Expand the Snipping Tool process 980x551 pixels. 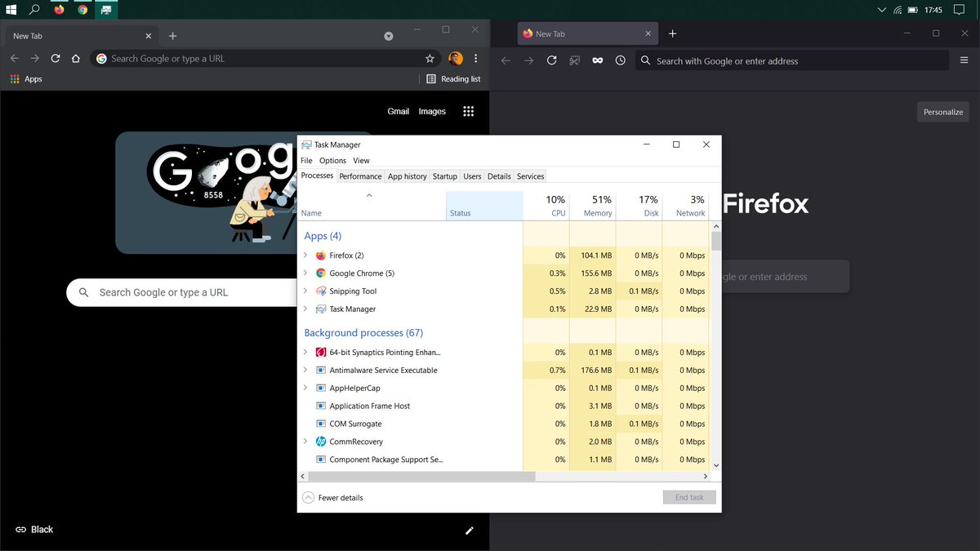(x=305, y=291)
